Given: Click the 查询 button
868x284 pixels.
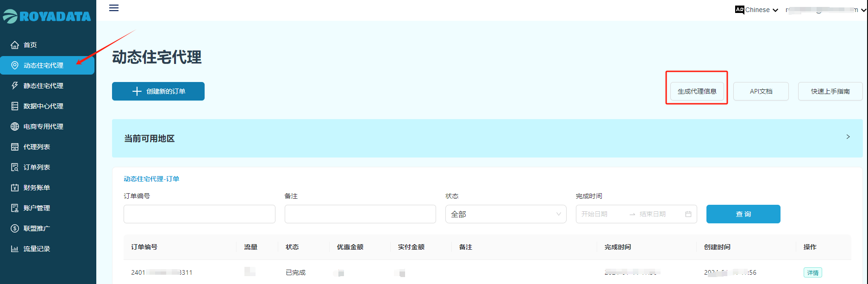Looking at the screenshot, I should coord(743,214).
